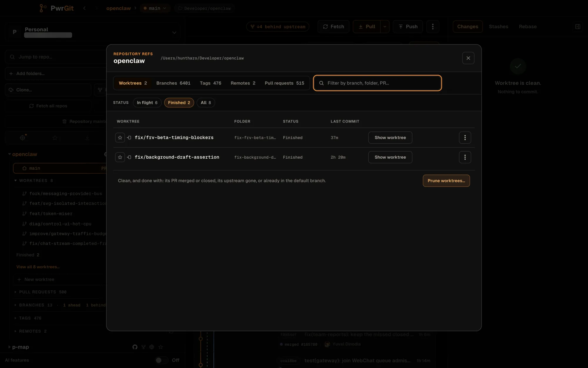Click the target icon with orange dot
Screen dimensions: 588x368
[x=23, y=137]
